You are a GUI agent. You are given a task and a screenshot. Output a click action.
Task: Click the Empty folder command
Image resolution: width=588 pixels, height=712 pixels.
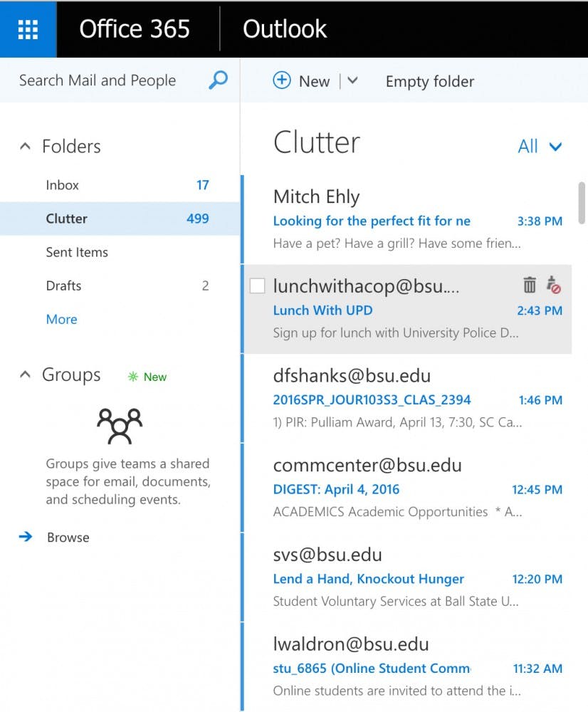click(429, 81)
